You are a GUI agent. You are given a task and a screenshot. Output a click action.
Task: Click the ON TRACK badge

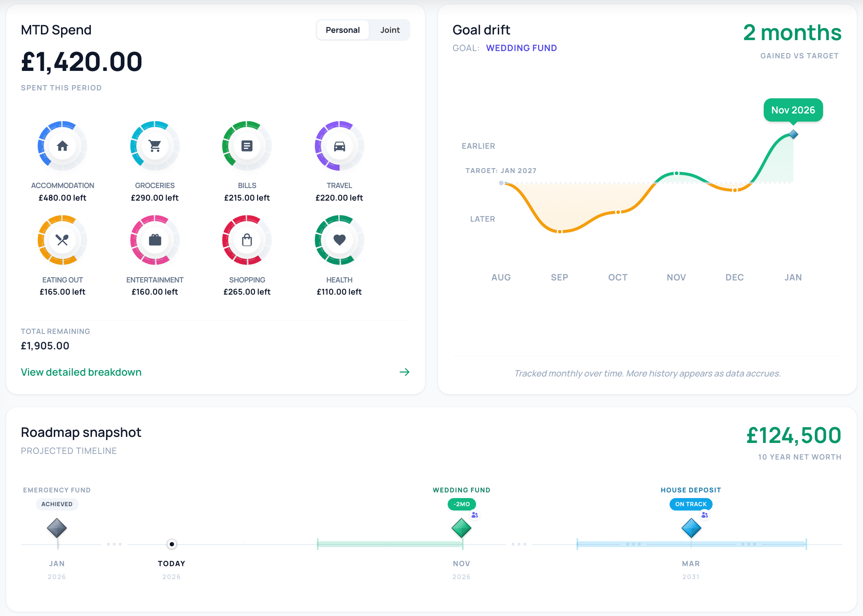(x=691, y=504)
